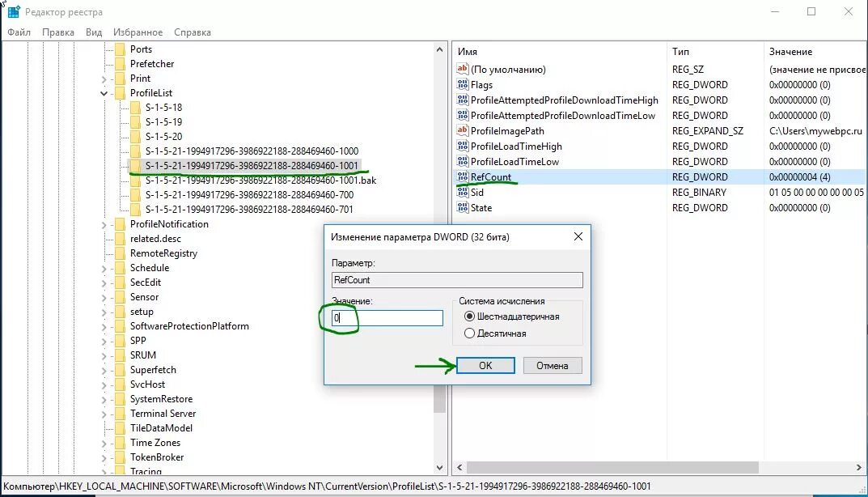Select the SPP tree item
The height and width of the screenshot is (497, 868).
coord(138,341)
